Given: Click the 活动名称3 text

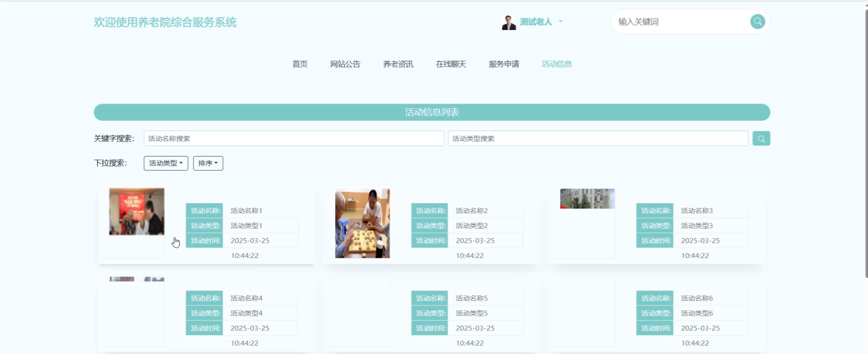Looking at the screenshot, I should [697, 211].
